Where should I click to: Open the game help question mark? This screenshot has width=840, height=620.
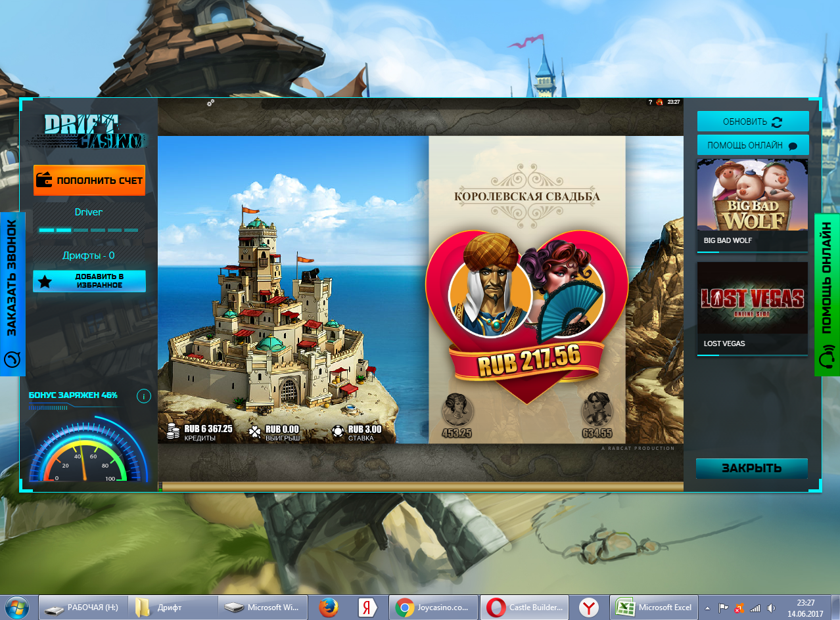coord(650,102)
